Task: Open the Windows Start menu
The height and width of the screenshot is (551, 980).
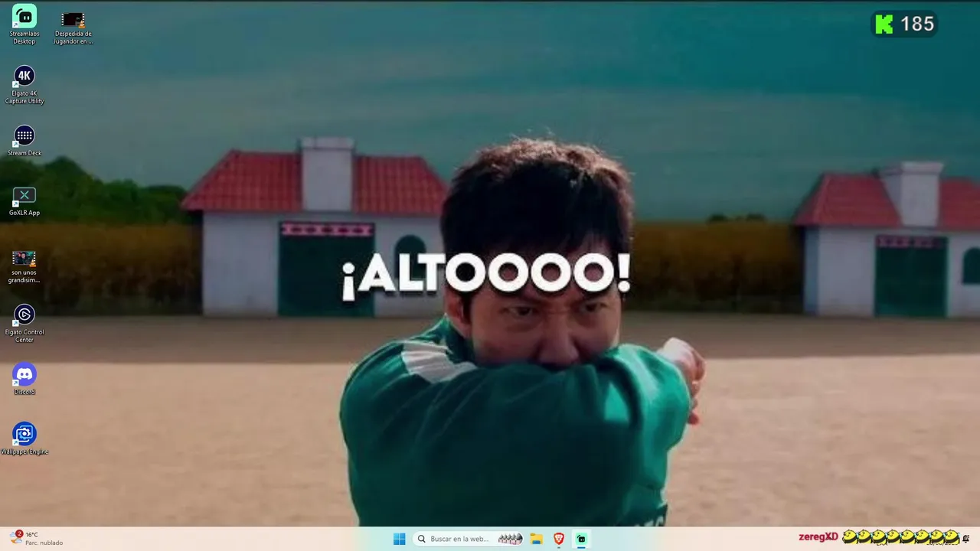Action: (x=399, y=539)
